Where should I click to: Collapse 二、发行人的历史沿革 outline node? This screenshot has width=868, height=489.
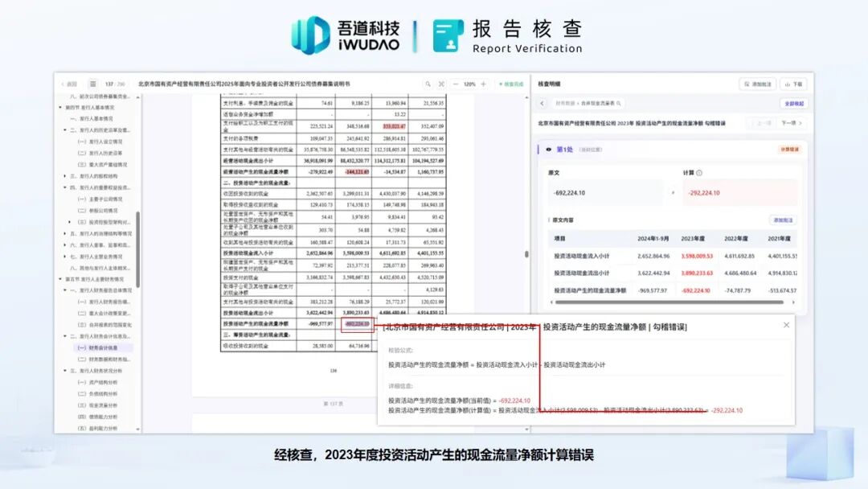pyautogui.click(x=65, y=130)
